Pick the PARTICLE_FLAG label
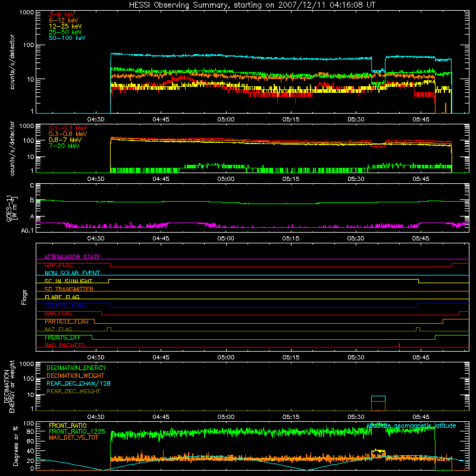The width and height of the screenshot is (476, 476). point(67,321)
